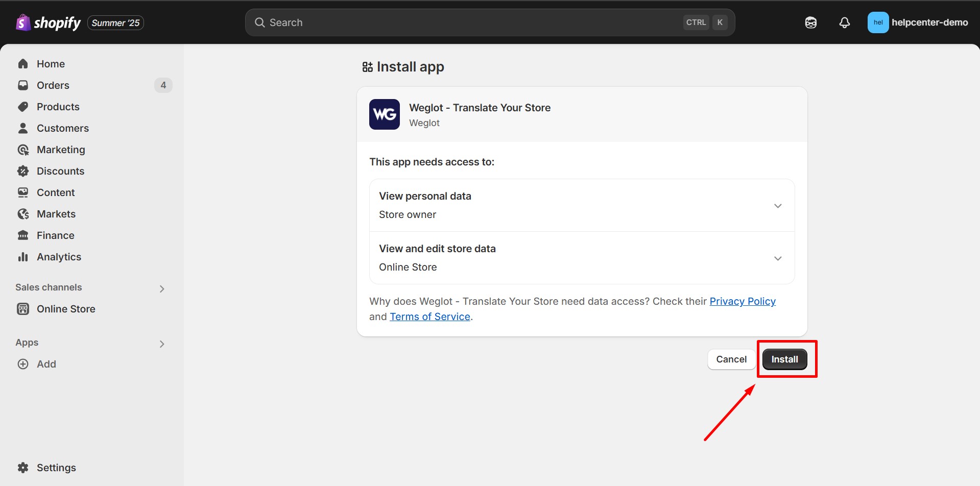Viewport: 980px width, 486px height.
Task: Click the Home icon in the sidebar
Action: [x=23, y=63]
